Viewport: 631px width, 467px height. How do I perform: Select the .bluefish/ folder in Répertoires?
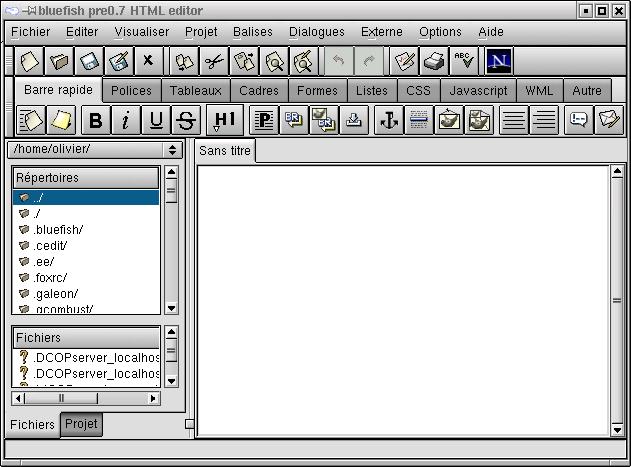coord(58,230)
